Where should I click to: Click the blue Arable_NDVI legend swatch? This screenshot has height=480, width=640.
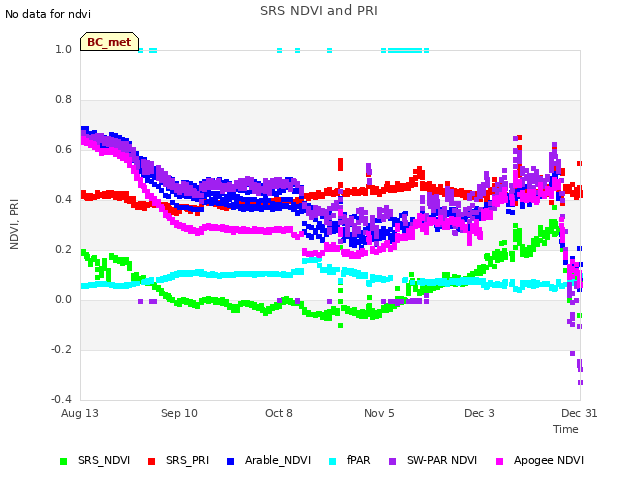tap(230, 461)
